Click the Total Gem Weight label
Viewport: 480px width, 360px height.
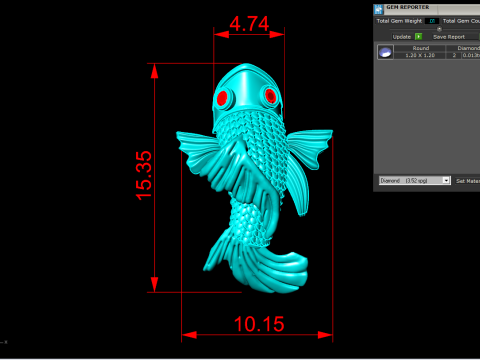click(x=399, y=21)
